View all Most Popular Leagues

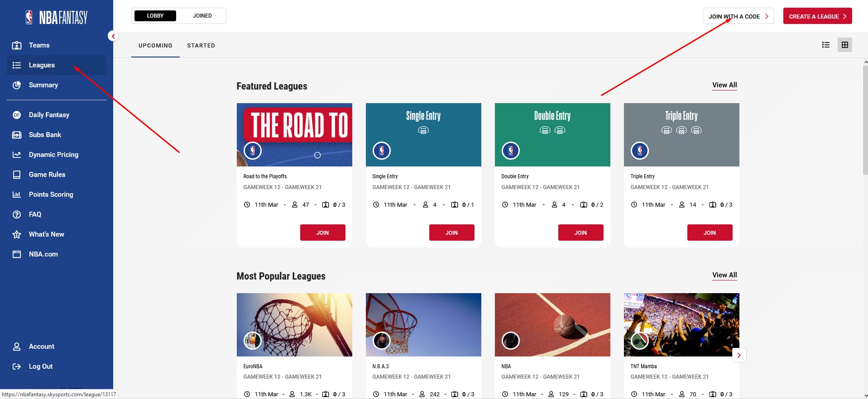click(x=724, y=275)
